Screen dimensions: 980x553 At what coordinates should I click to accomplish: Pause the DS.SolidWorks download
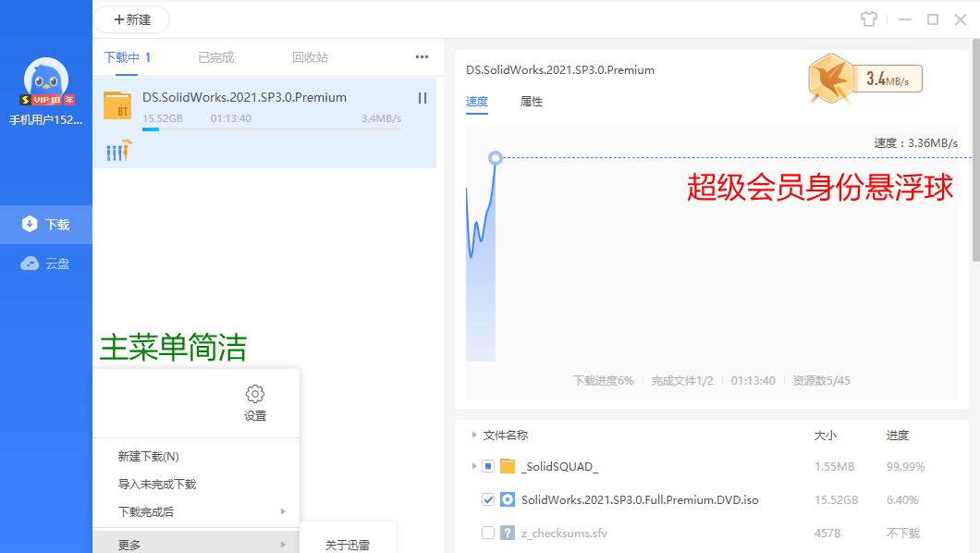(x=423, y=98)
